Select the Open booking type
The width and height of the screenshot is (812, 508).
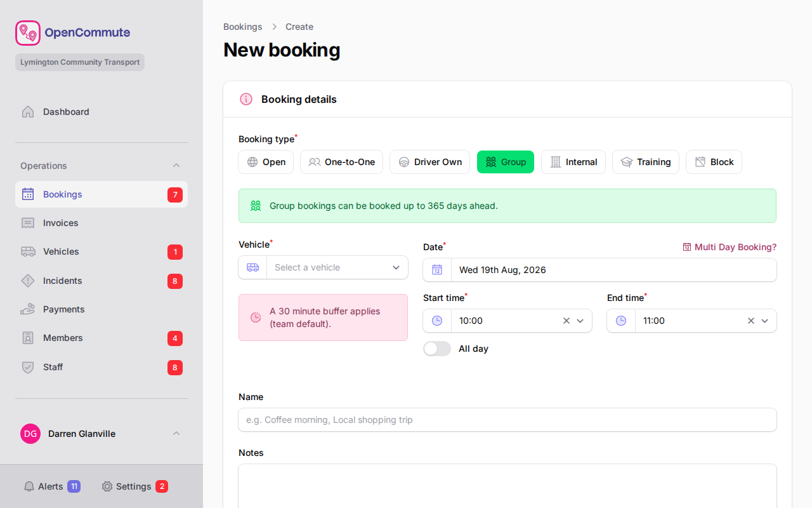(266, 162)
